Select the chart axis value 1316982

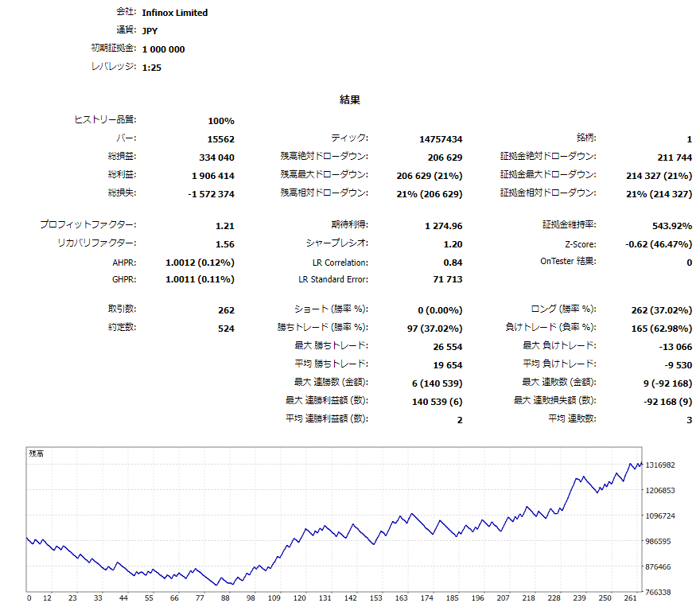tap(660, 465)
